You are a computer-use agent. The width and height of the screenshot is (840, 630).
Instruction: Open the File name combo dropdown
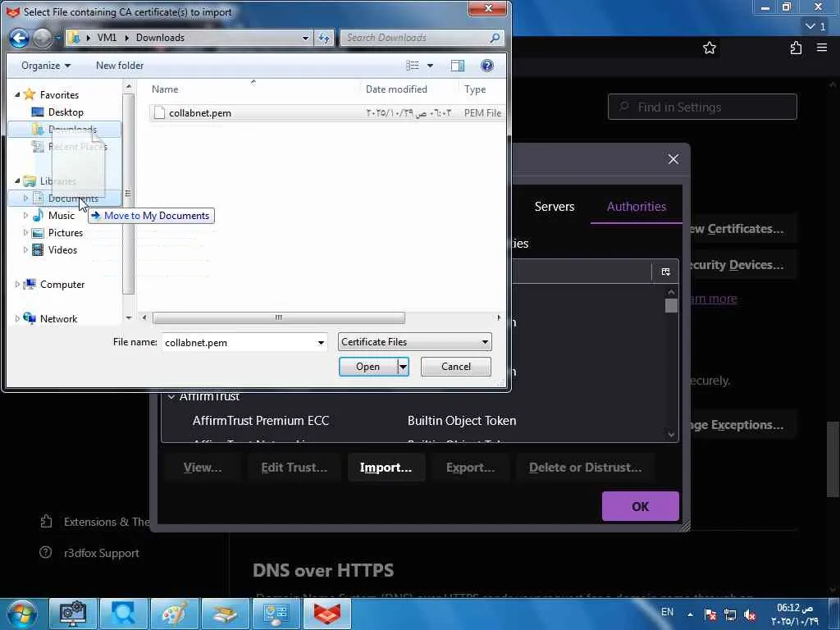(x=321, y=342)
